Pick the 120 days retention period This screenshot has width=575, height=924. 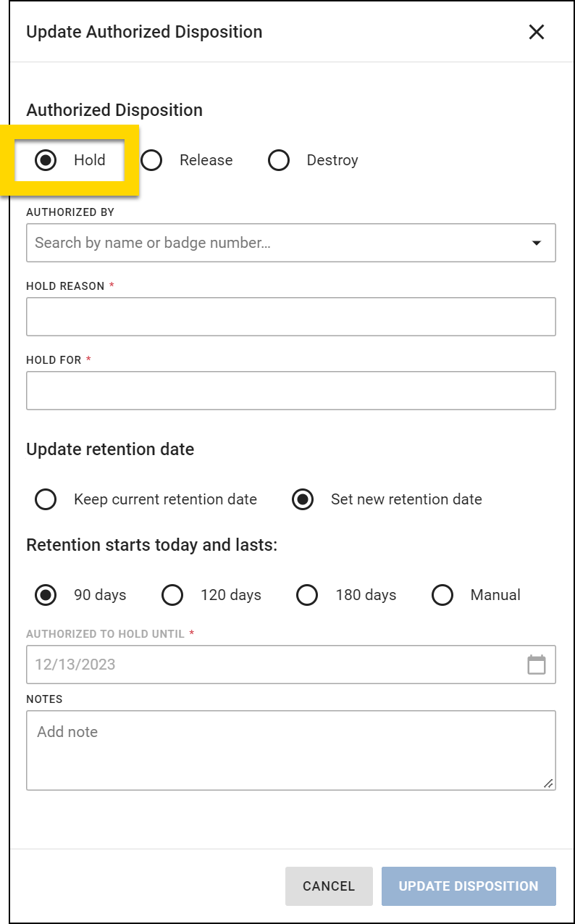172,595
